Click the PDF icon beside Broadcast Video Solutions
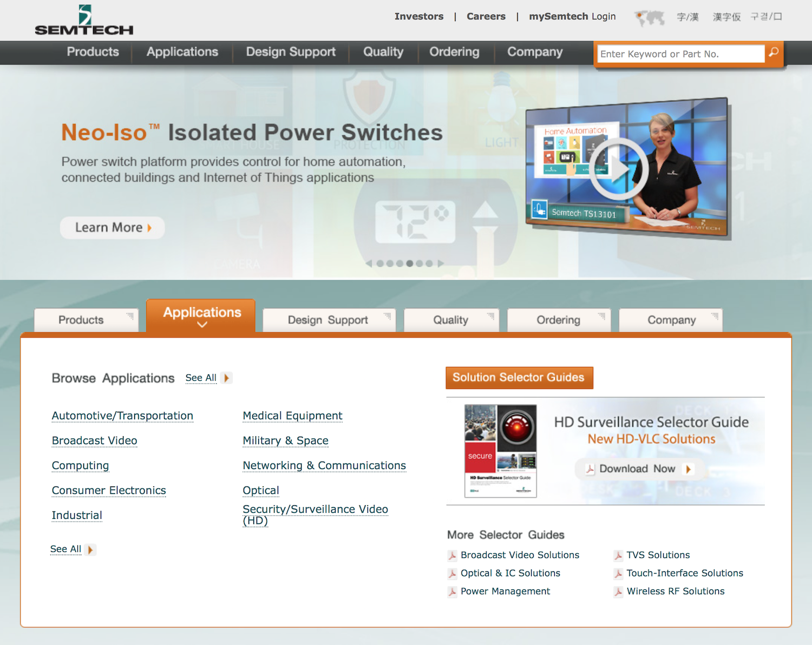 [x=452, y=556]
